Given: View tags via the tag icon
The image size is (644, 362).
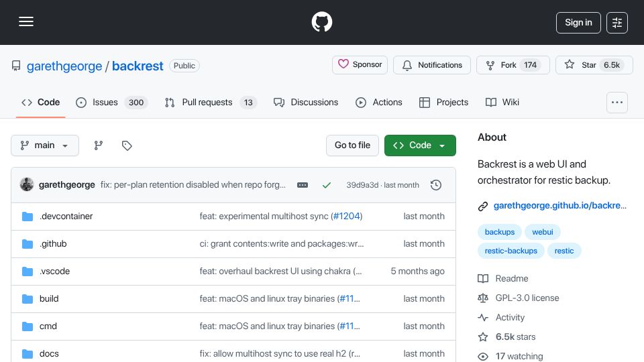Looking at the screenshot, I should [127, 145].
